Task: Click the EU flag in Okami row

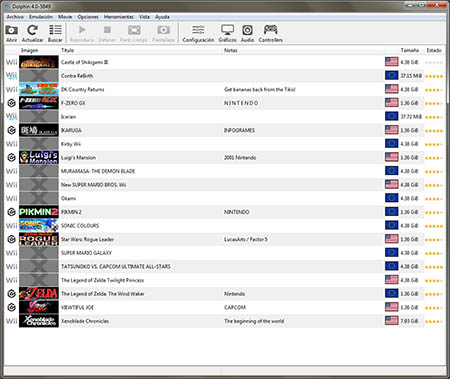Action: [392, 198]
